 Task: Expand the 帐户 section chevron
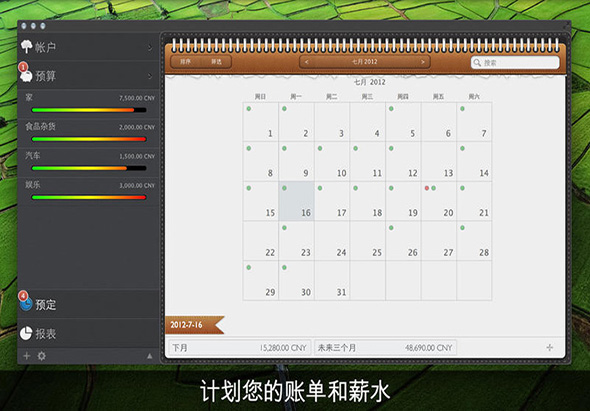(x=150, y=47)
